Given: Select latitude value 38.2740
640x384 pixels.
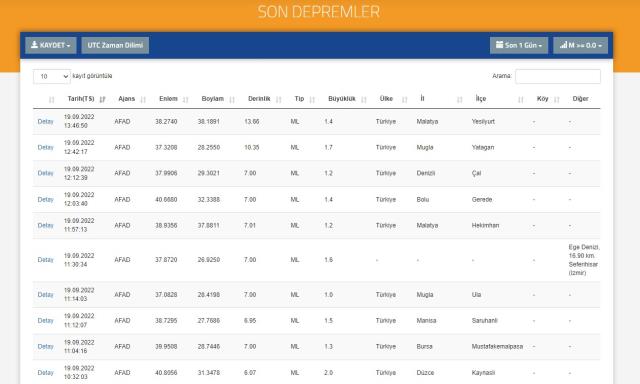Looking at the screenshot, I should click(x=166, y=122).
